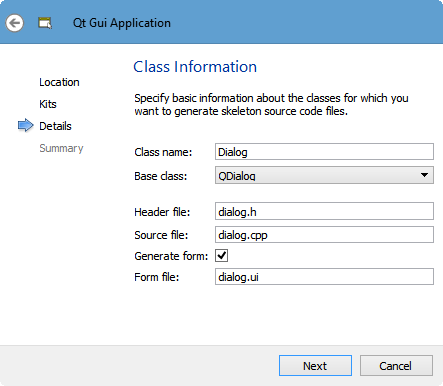Select the Form file field dialog.ui

324,277
